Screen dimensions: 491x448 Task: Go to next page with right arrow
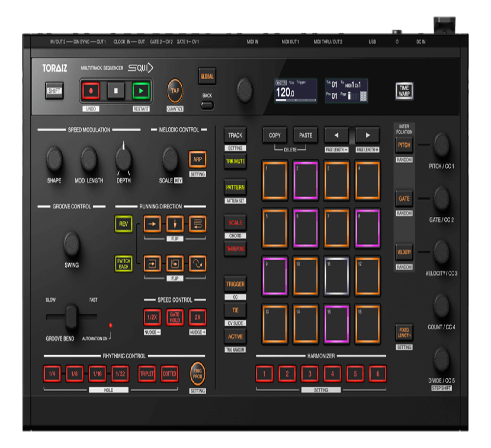pyautogui.click(x=368, y=135)
